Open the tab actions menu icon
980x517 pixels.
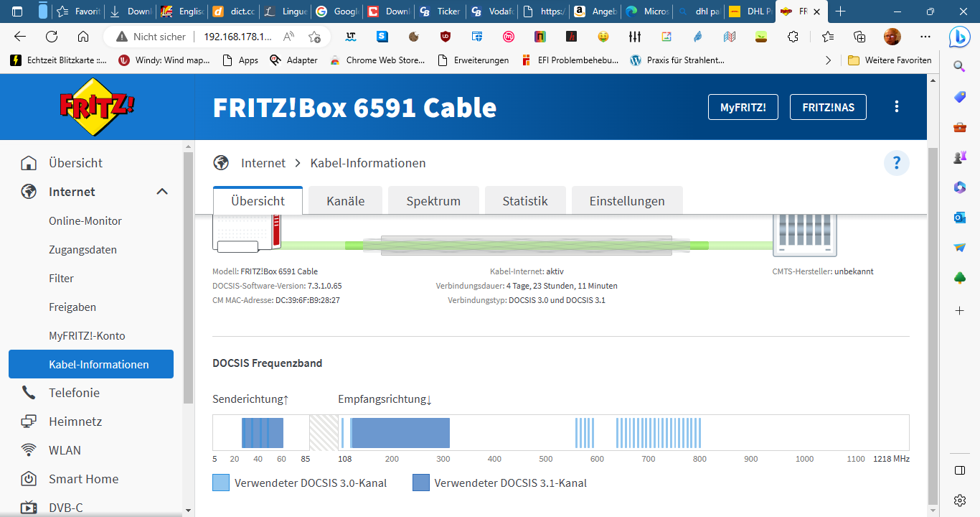(17, 11)
